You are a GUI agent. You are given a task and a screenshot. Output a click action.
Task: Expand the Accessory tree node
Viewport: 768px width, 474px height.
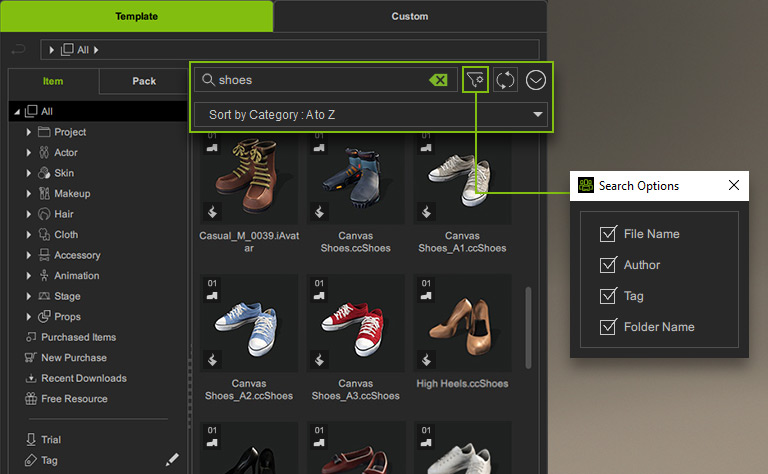(x=28, y=255)
